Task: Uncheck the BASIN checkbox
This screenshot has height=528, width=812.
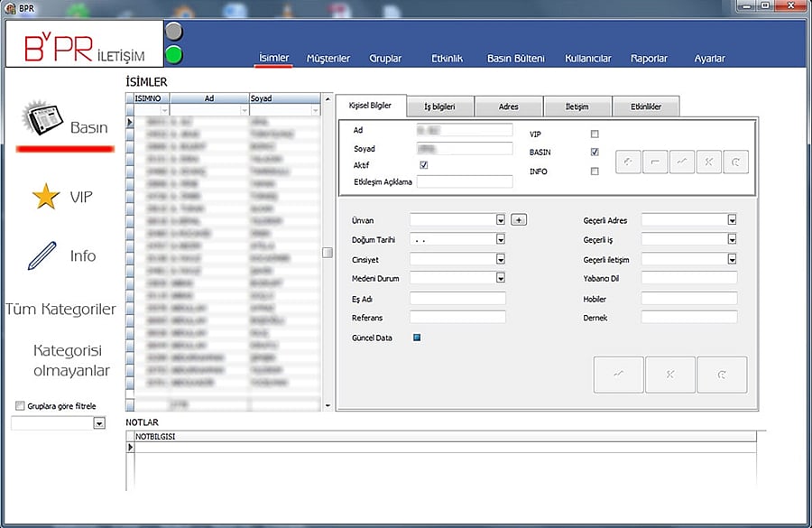Action: coord(595,152)
